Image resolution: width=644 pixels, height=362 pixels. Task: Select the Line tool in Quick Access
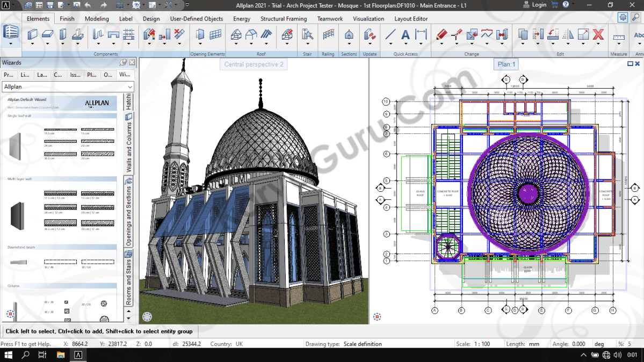390,34
